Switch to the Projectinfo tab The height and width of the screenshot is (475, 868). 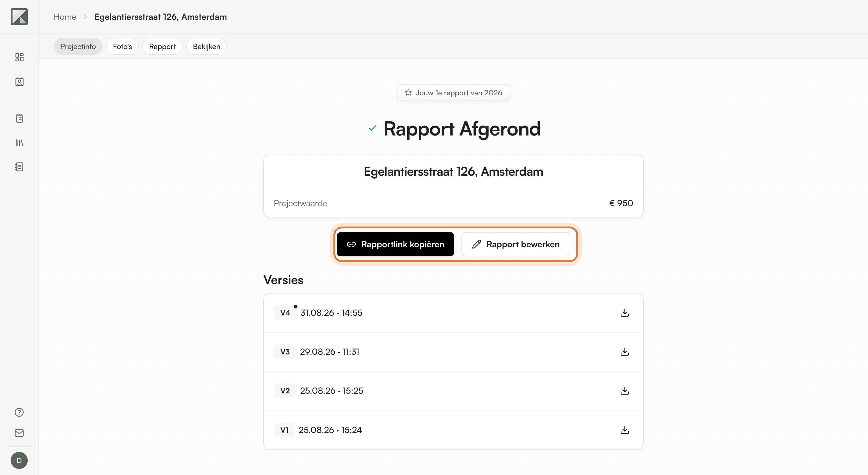point(78,47)
